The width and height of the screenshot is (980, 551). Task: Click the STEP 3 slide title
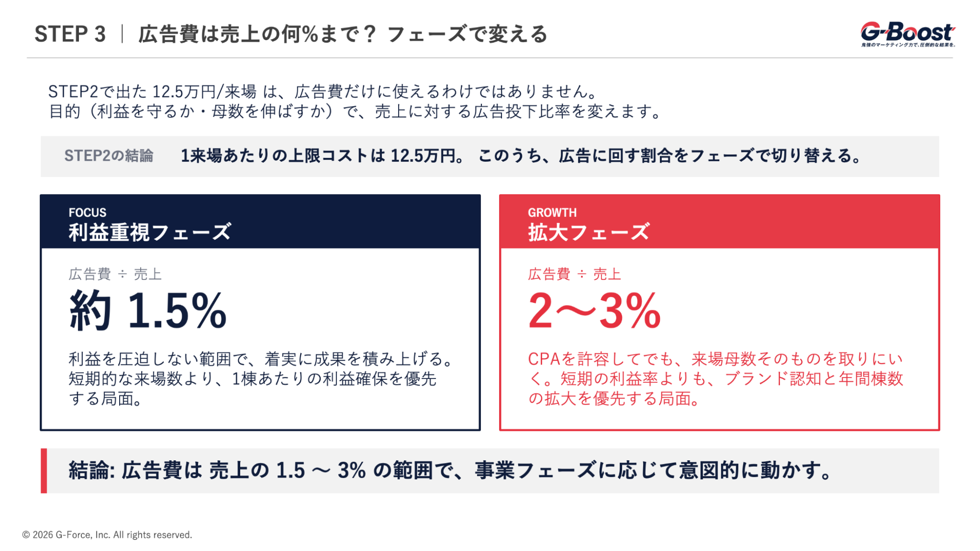point(290,34)
